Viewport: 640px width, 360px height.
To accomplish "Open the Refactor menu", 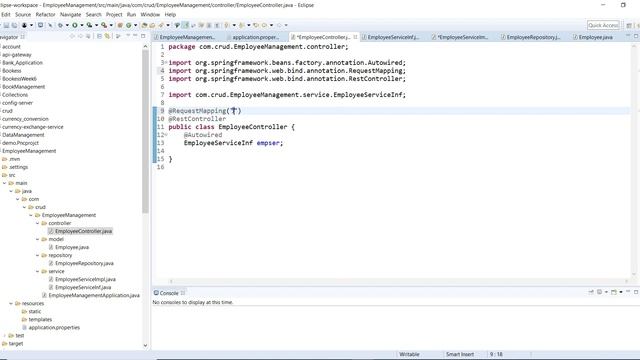I will (45, 14).
